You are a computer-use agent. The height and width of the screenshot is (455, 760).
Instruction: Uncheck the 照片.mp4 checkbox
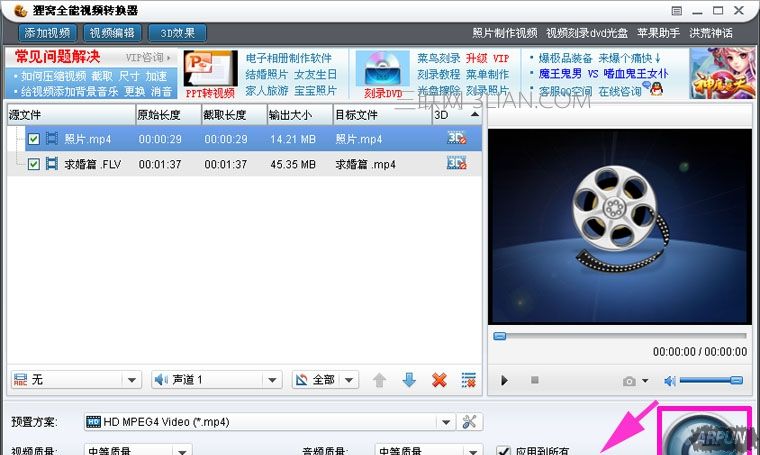[x=33, y=139]
